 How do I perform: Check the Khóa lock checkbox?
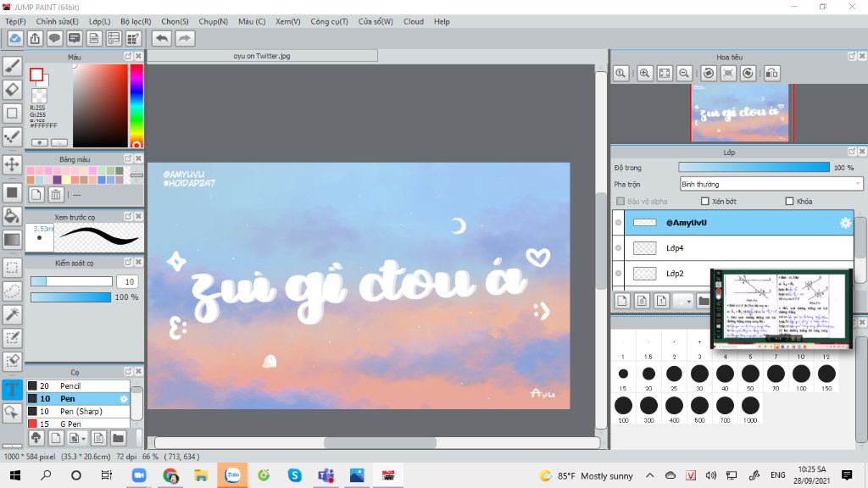[790, 202]
